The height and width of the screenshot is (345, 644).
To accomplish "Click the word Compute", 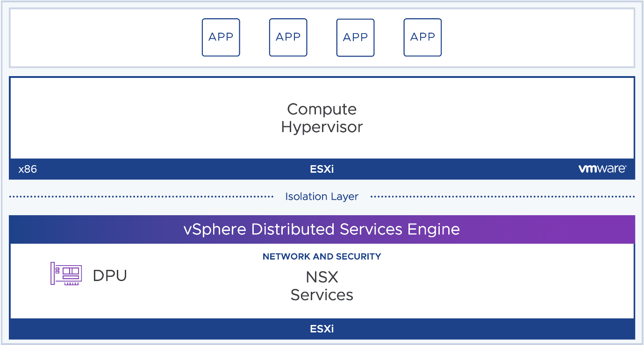I will (x=322, y=109).
